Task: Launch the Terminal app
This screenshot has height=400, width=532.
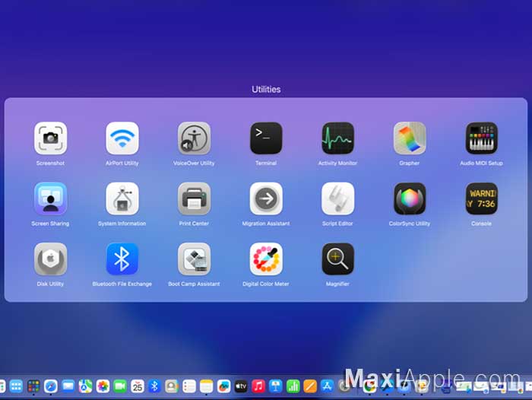Action: [x=266, y=138]
